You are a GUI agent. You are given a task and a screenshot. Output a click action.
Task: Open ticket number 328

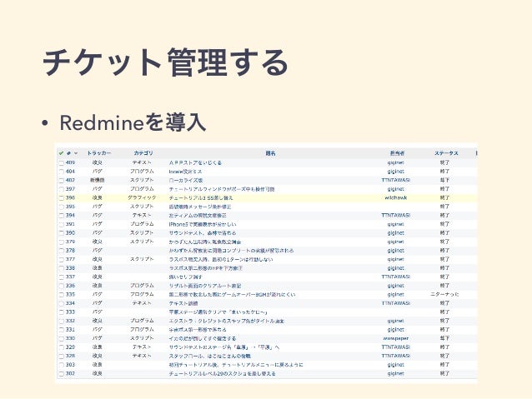[x=70, y=356]
